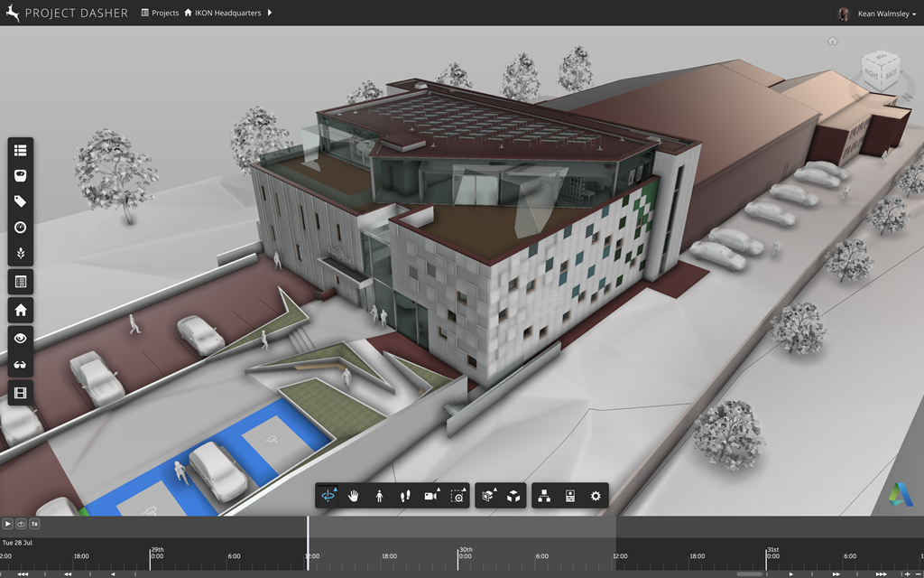Click the footprints first-person tool

coord(405,496)
